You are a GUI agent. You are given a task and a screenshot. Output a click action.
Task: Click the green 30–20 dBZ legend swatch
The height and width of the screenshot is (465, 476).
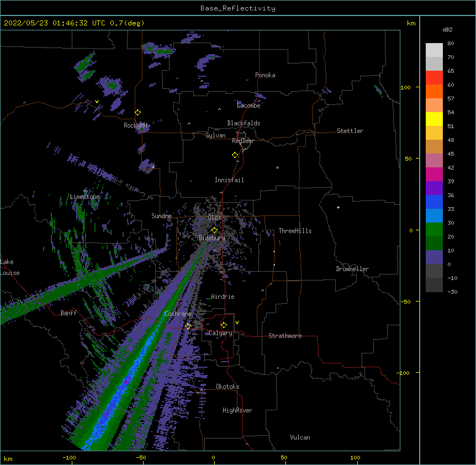[434, 230]
